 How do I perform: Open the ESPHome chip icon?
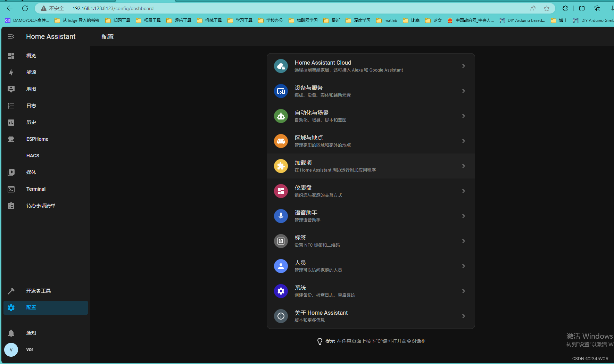11,139
